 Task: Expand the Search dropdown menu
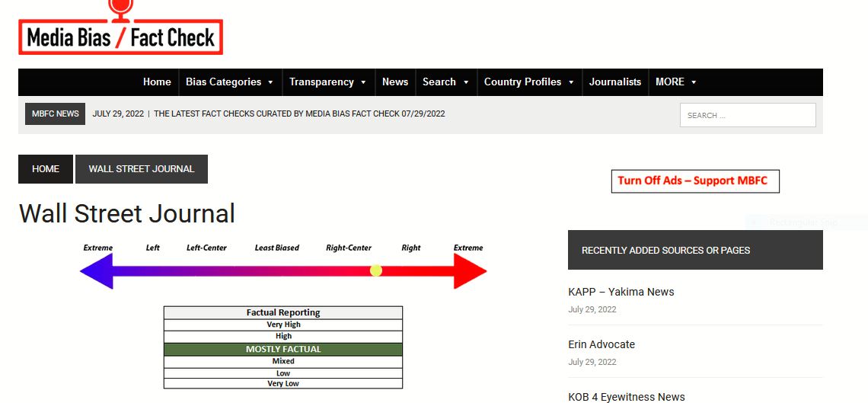click(x=445, y=82)
